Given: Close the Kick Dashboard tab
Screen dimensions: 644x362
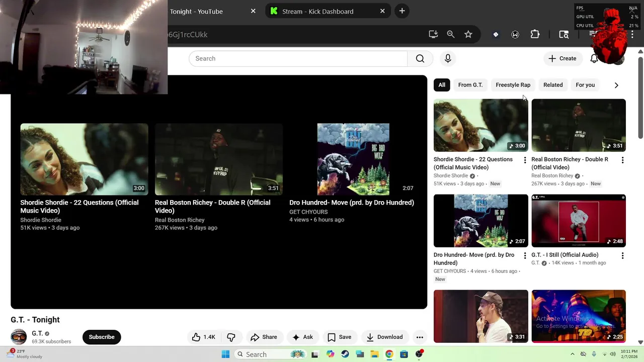Looking at the screenshot, I should click(382, 11).
